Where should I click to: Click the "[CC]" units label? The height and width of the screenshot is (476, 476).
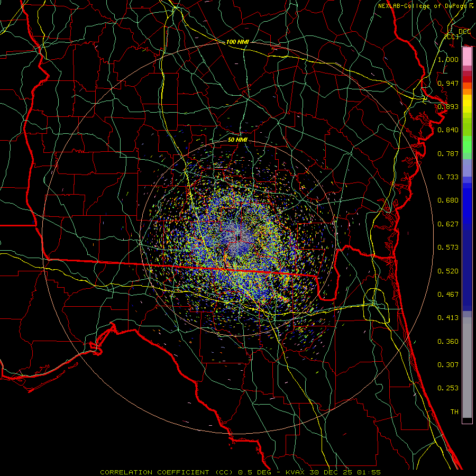[x=452, y=36]
